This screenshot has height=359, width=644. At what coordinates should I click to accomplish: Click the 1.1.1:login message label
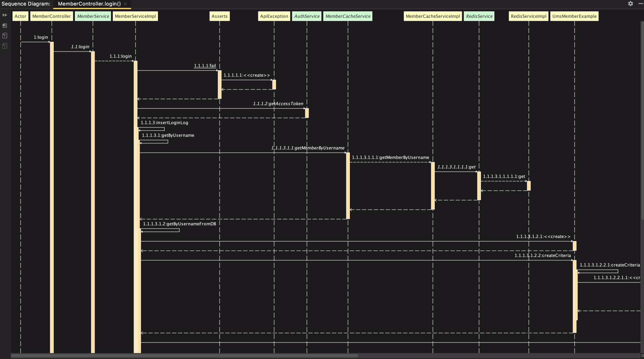click(120, 56)
